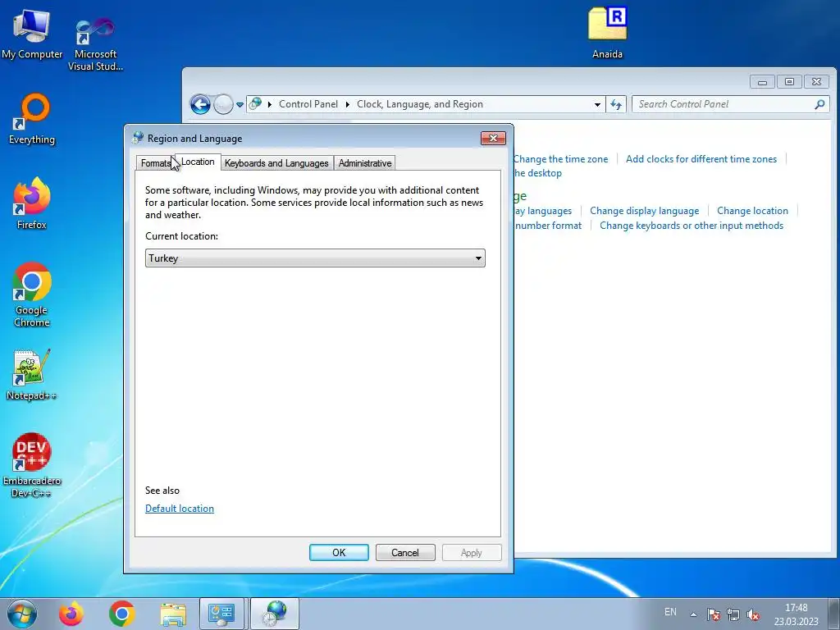Minimize the Control Panel window
Viewport: 840px width, 630px height.
tap(762, 82)
